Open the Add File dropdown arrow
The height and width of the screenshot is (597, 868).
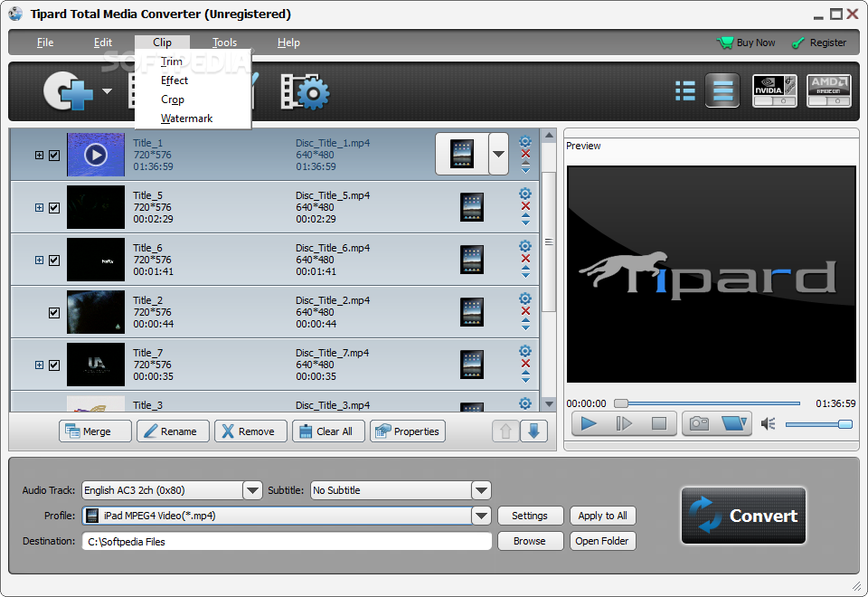pyautogui.click(x=107, y=90)
